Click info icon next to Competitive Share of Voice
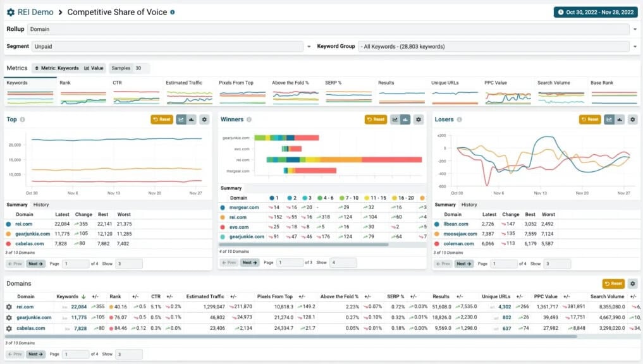The width and height of the screenshot is (643, 364). (x=173, y=12)
